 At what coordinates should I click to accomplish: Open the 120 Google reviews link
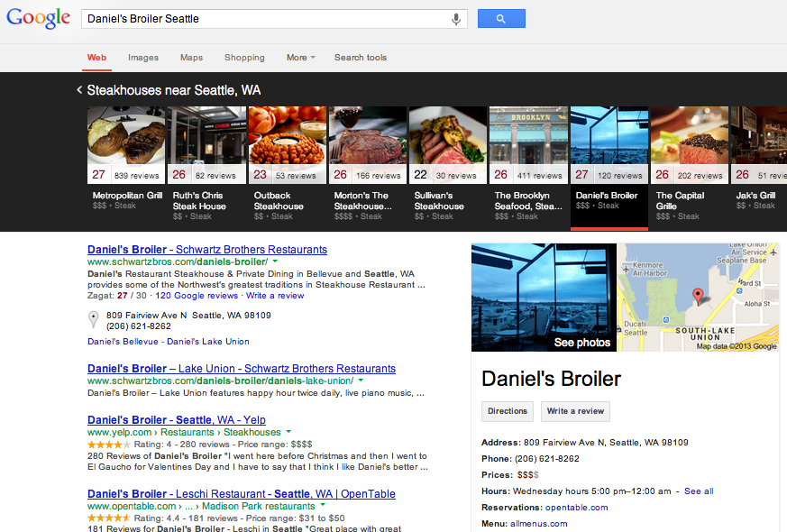point(197,296)
